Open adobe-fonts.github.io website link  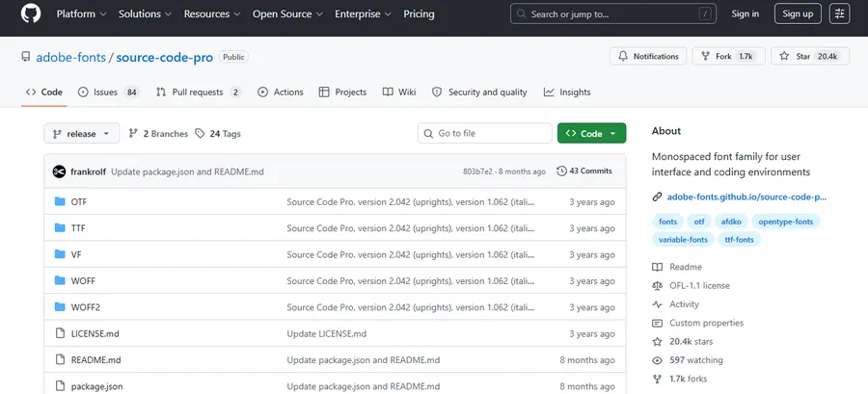pyautogui.click(x=746, y=197)
